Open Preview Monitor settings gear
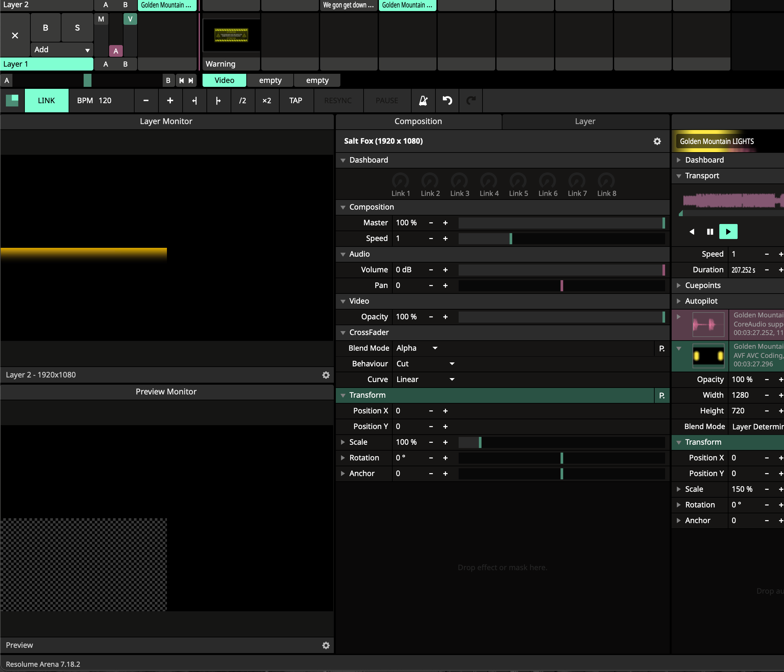Viewport: 784px width, 672px height. click(326, 645)
